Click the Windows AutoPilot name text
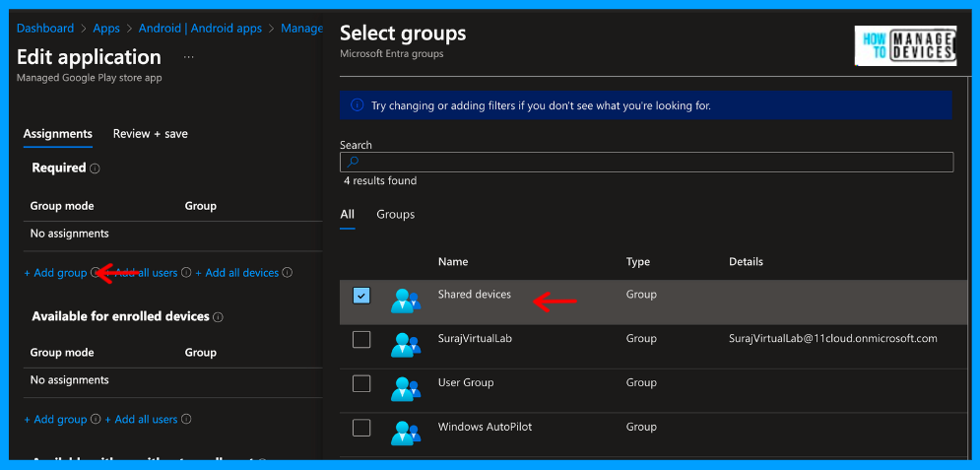980x470 pixels. 485,427
